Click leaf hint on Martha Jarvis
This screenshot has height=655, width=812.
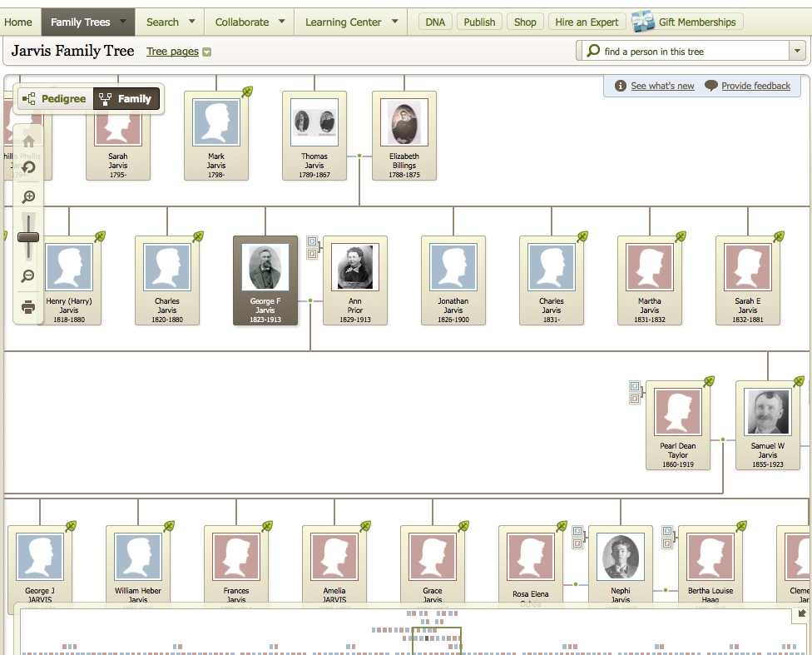point(681,236)
